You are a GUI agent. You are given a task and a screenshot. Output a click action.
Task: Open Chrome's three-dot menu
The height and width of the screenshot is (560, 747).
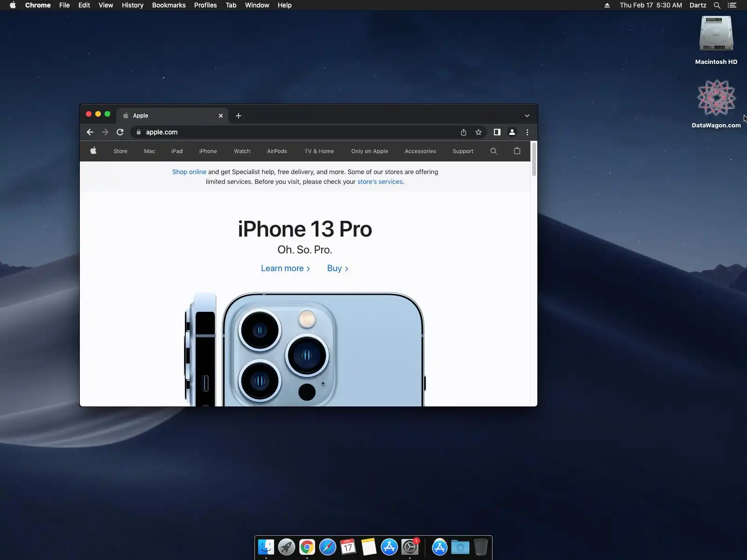[x=527, y=132]
